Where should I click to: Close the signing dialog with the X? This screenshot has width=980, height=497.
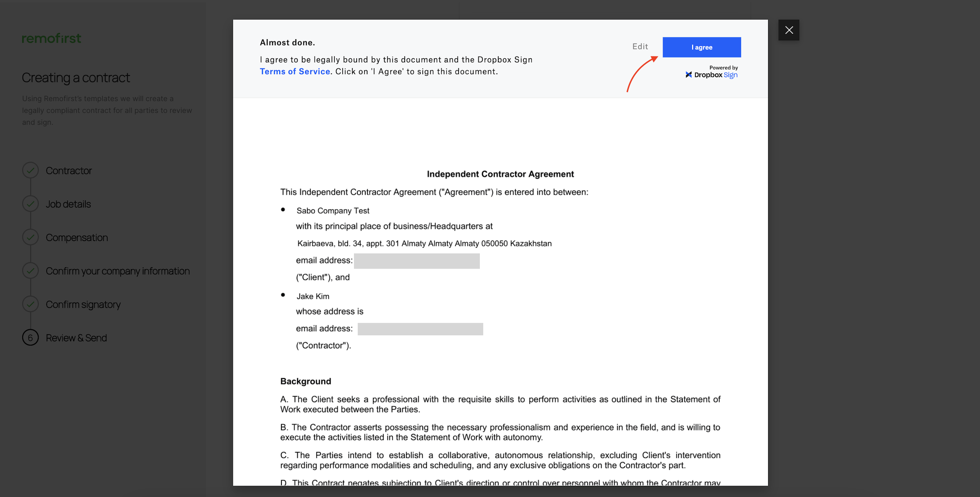789,30
